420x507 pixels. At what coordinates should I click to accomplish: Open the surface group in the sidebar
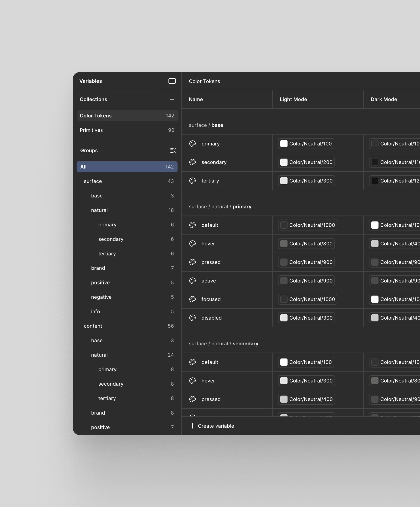(93, 181)
